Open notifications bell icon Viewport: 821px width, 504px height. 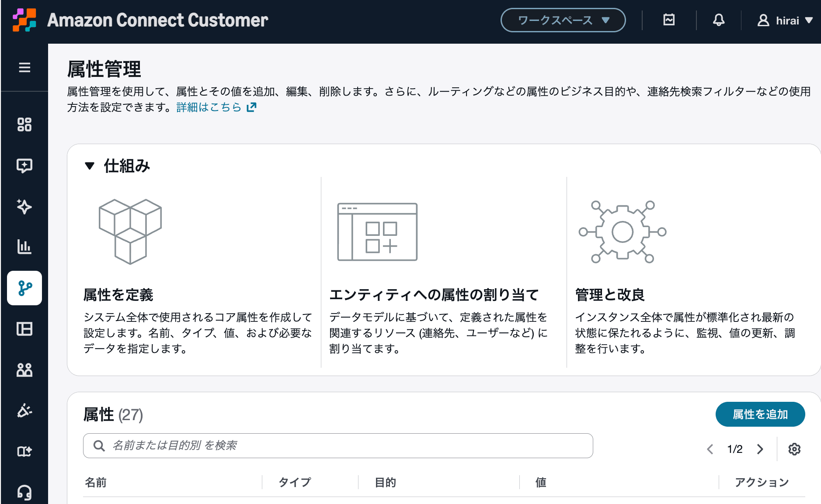coord(719,20)
